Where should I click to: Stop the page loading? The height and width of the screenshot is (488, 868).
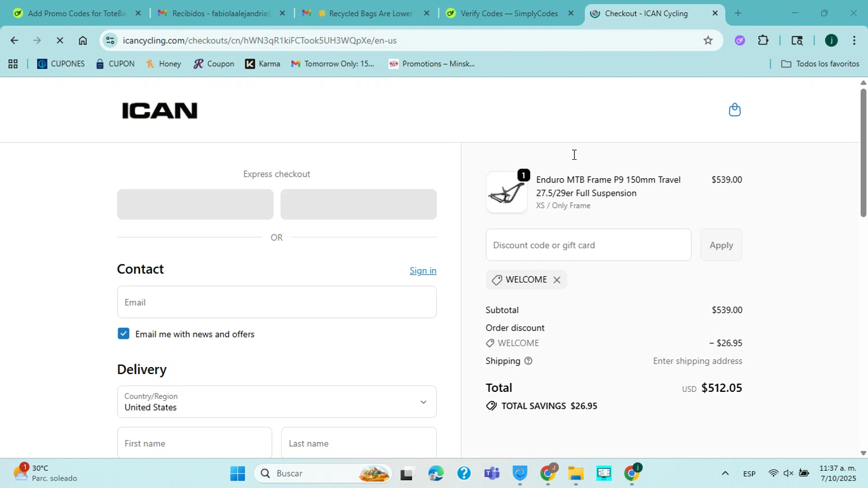pos(60,41)
